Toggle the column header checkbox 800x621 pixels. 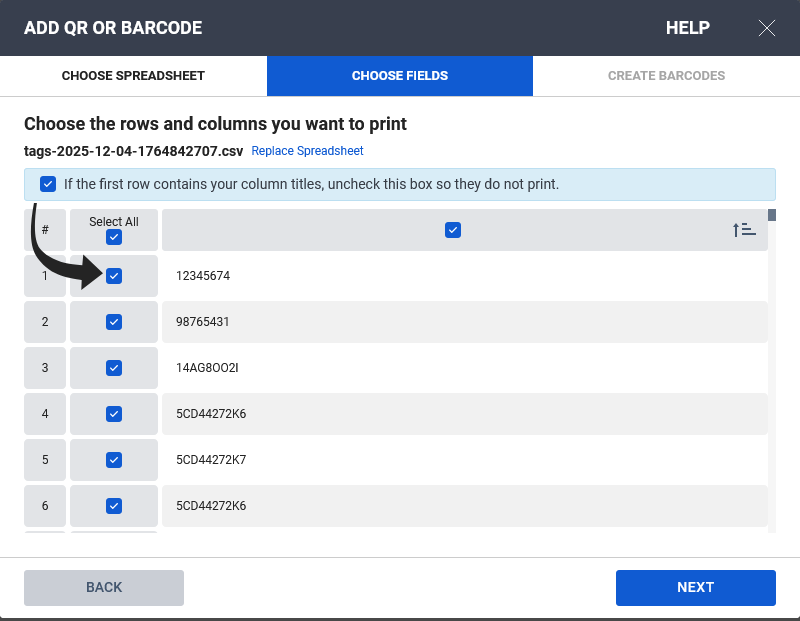tap(453, 230)
